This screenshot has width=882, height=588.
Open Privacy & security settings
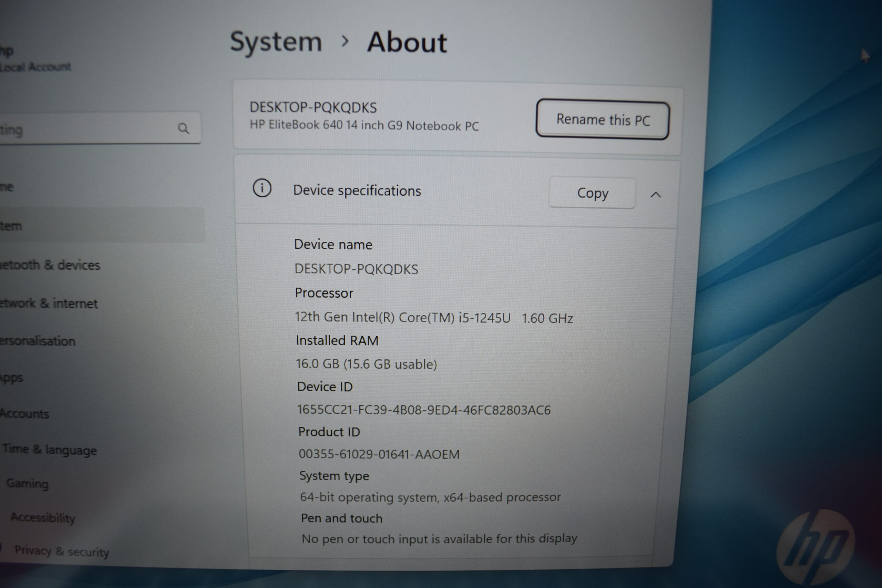62,551
